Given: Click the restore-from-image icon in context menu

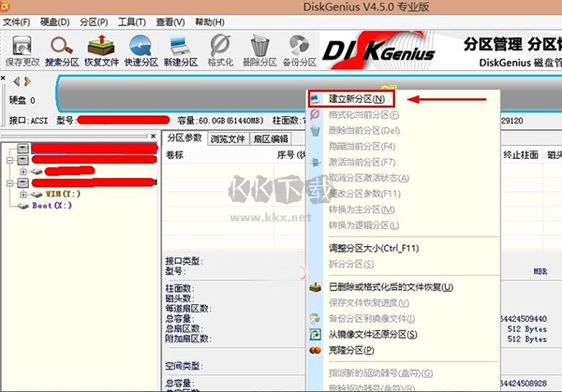Looking at the screenshot, I should click(316, 334).
